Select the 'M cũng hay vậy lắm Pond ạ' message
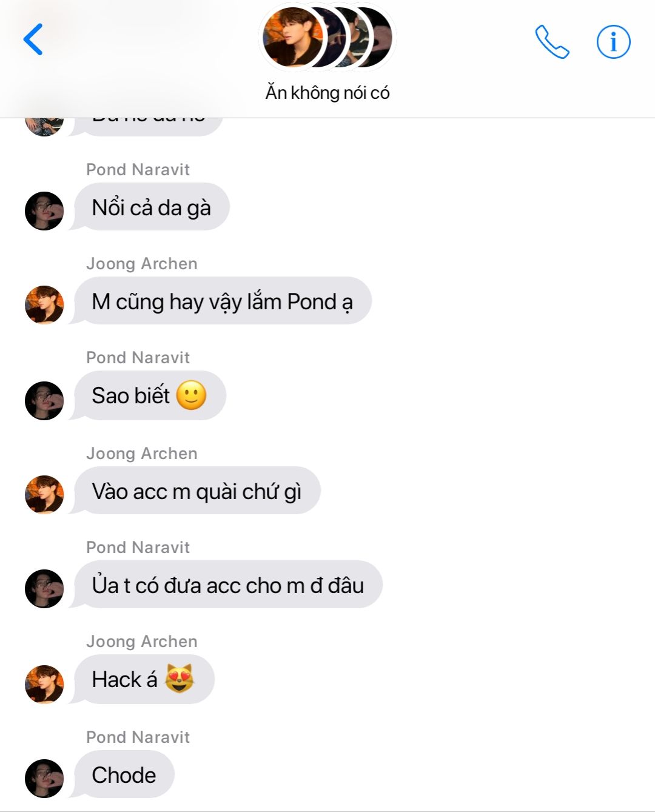The width and height of the screenshot is (655, 812). point(222,301)
